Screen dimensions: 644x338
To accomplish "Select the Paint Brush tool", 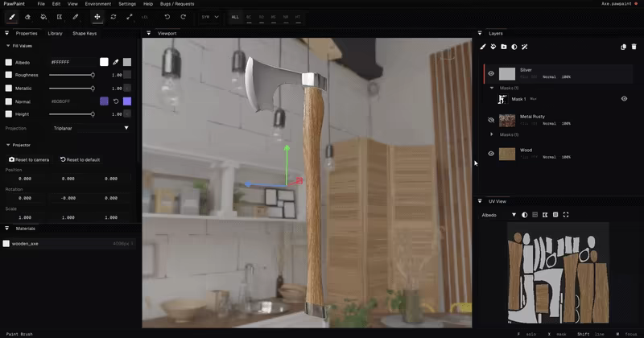I will pos(12,17).
